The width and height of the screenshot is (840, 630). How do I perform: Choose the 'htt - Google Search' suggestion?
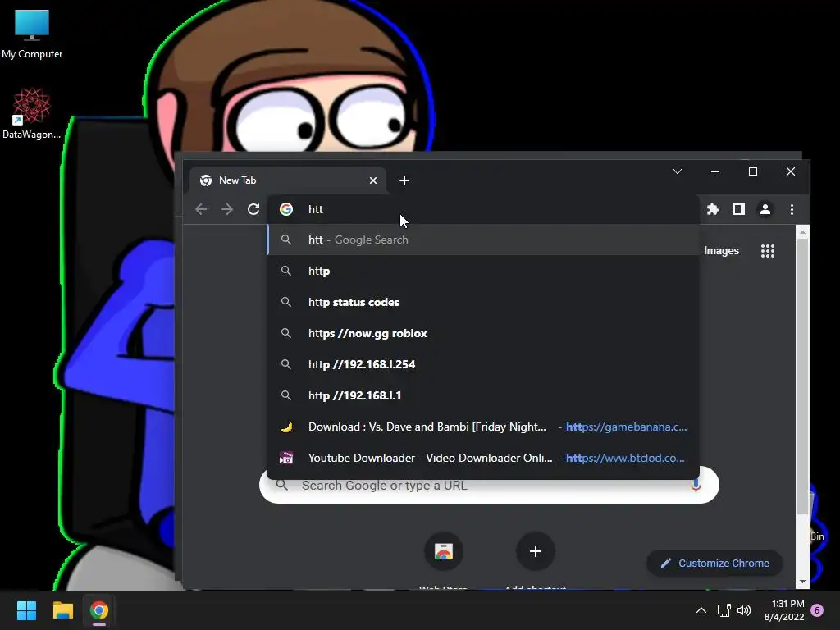482,240
